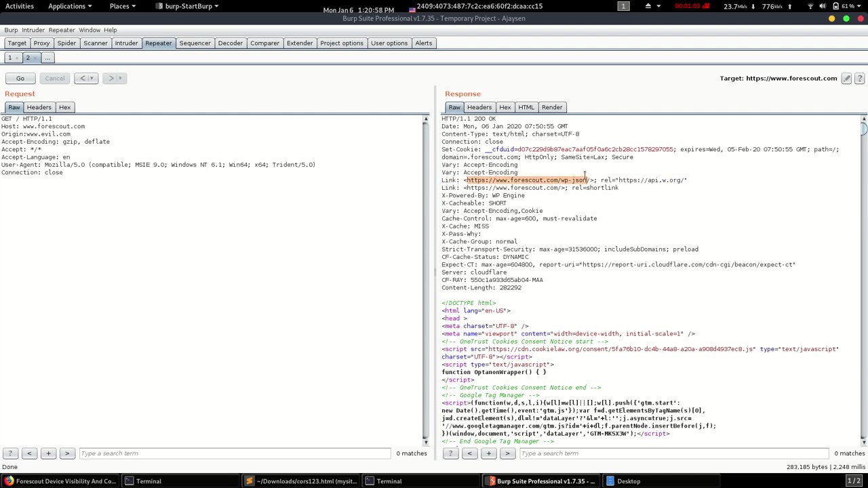This screenshot has width=868, height=488.
Task: Open the User options tab
Action: [x=389, y=43]
